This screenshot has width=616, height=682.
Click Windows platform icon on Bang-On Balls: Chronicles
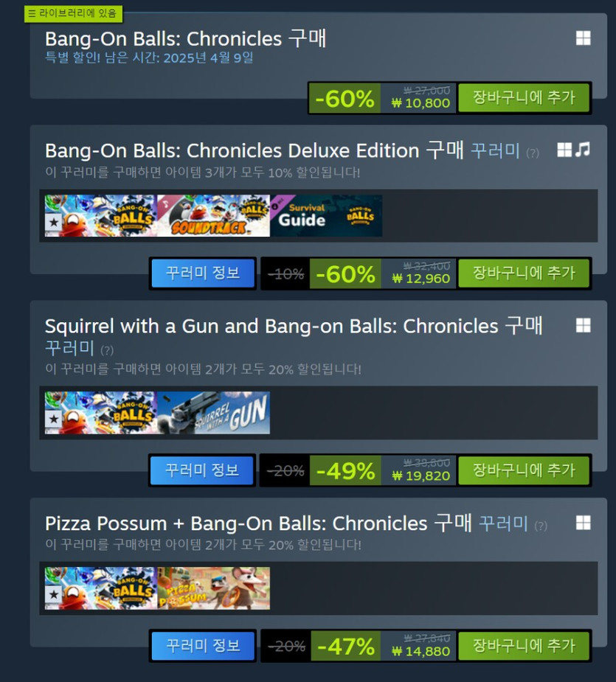583,38
